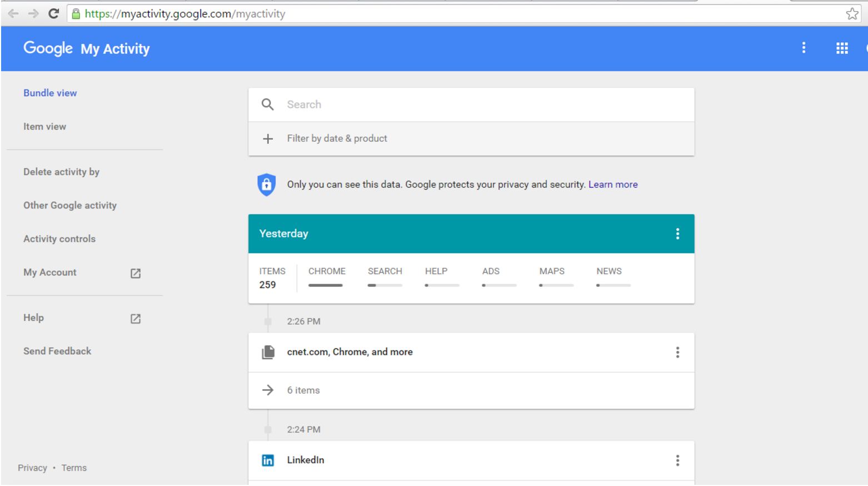Open the Google apps grid icon
The width and height of the screenshot is (868, 486).
tap(841, 48)
